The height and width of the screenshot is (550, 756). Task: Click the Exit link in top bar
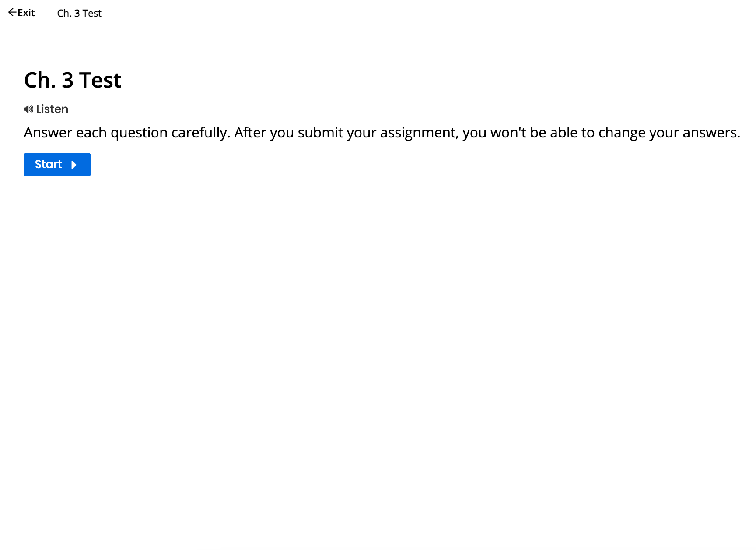point(26,13)
